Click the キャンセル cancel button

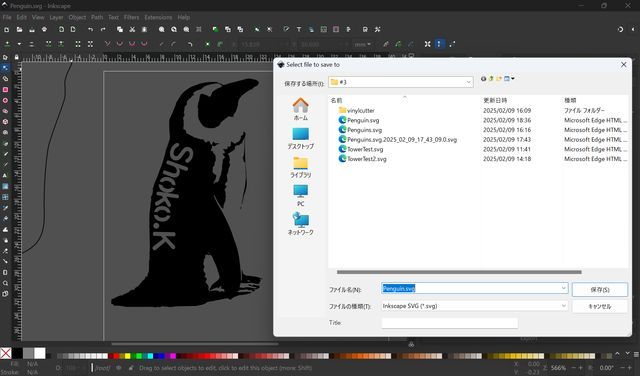[x=600, y=306]
